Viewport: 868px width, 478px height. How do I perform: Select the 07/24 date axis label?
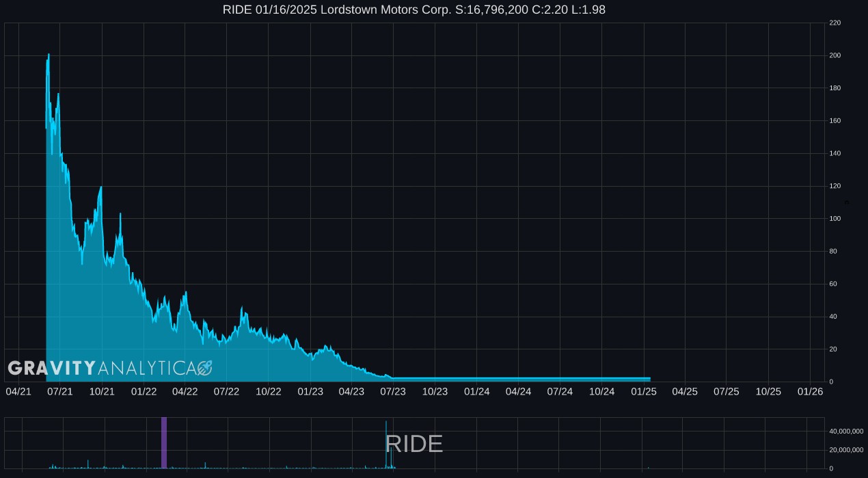tap(560, 391)
